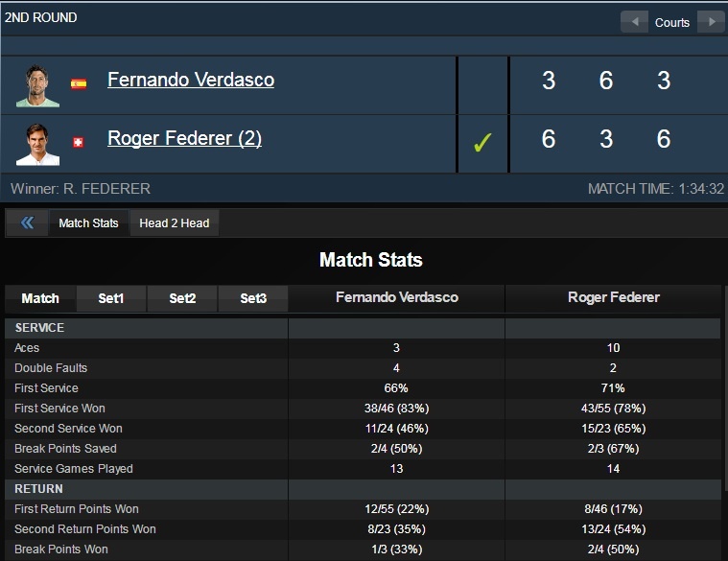The image size is (728, 561).
Task: Open Fernando Verdasco's player photo
Action: pyautogui.click(x=37, y=84)
